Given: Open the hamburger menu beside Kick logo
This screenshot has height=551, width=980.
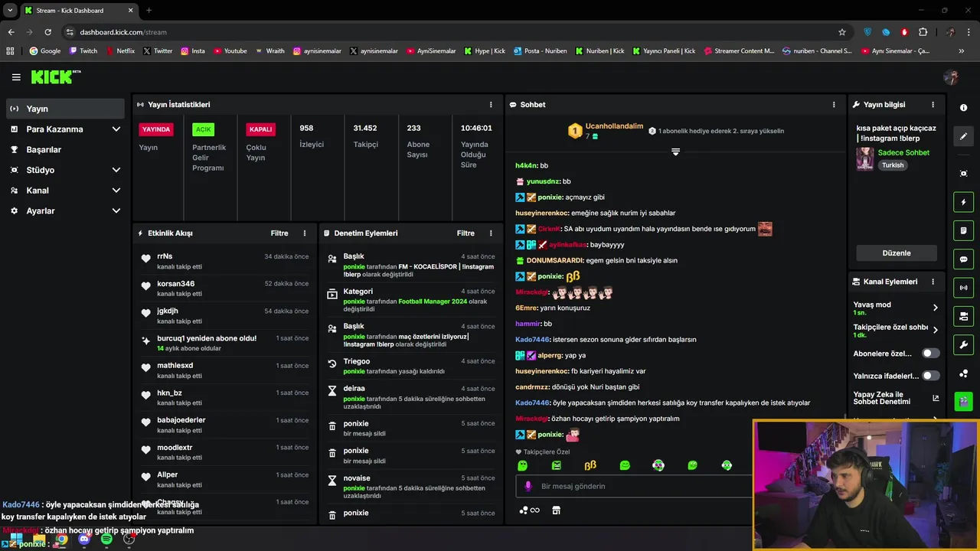Looking at the screenshot, I should (16, 77).
